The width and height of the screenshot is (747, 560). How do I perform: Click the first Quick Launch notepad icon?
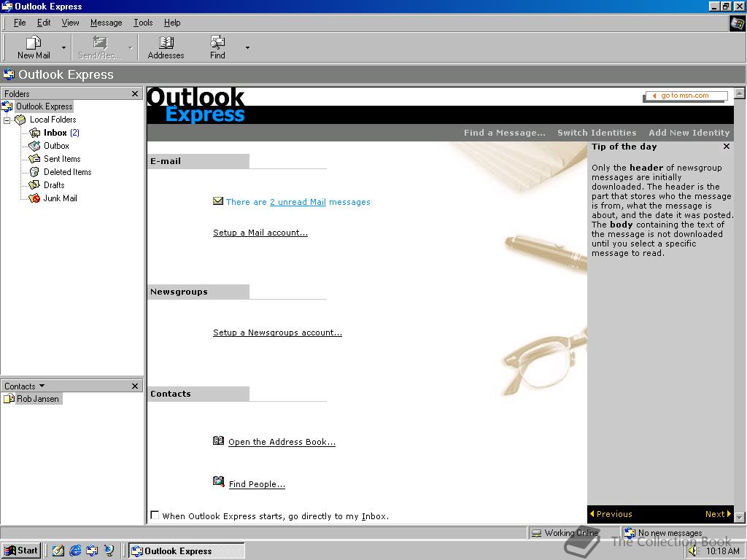tap(58, 551)
